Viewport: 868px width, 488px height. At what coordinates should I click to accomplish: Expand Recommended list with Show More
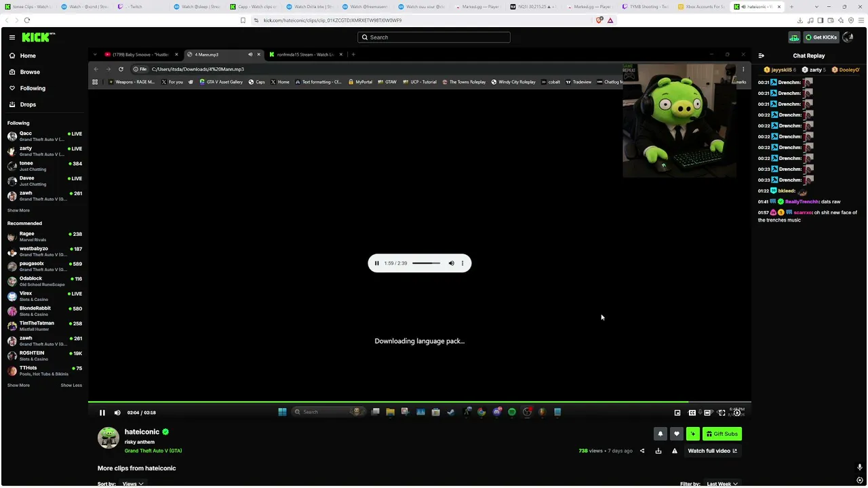(18, 385)
